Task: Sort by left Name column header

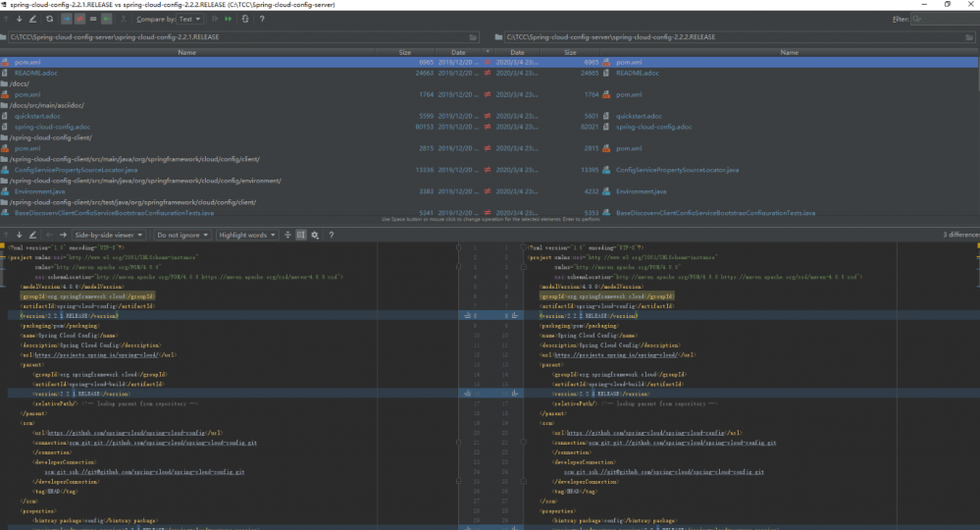Action: point(186,52)
